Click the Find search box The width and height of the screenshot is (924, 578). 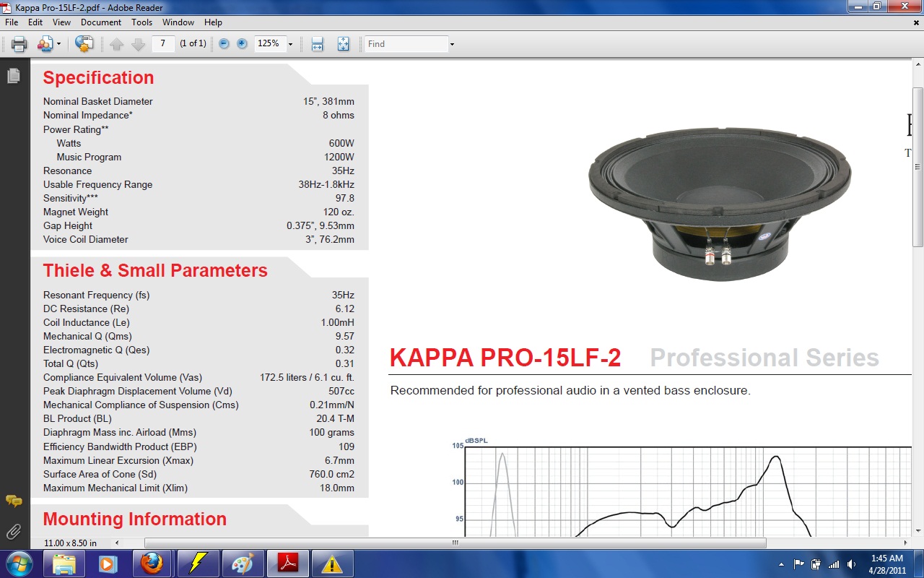tap(406, 44)
